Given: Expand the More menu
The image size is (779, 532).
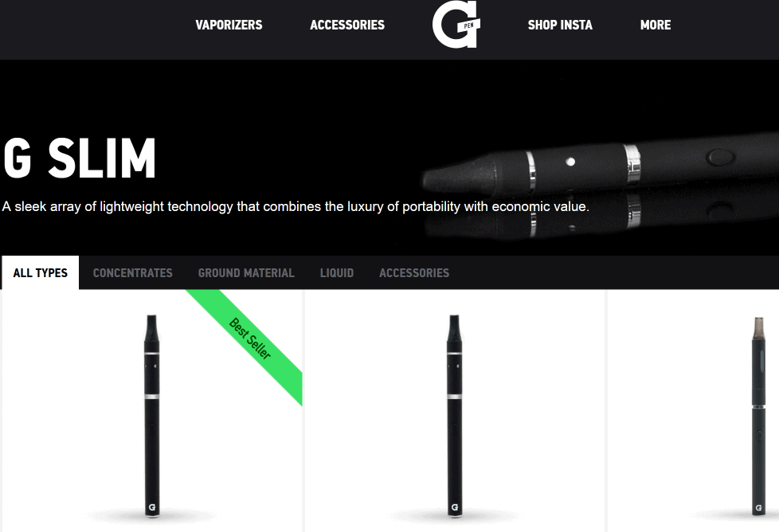Looking at the screenshot, I should click(656, 25).
